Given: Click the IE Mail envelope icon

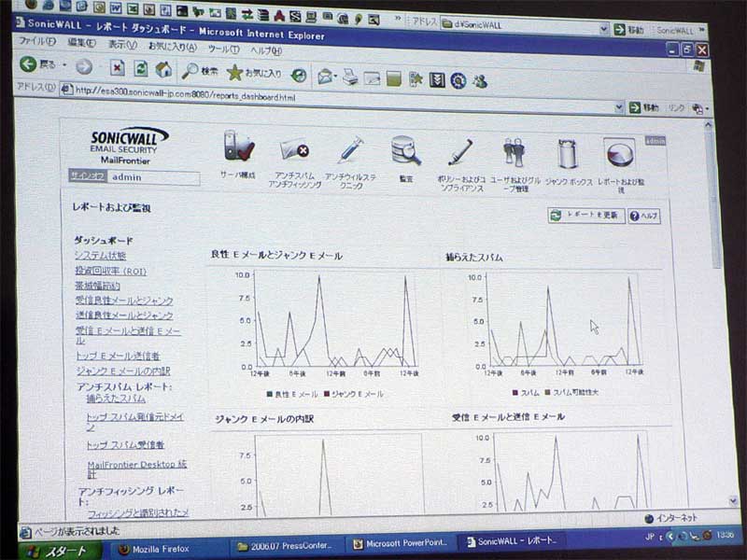Looking at the screenshot, I should click(x=326, y=76).
